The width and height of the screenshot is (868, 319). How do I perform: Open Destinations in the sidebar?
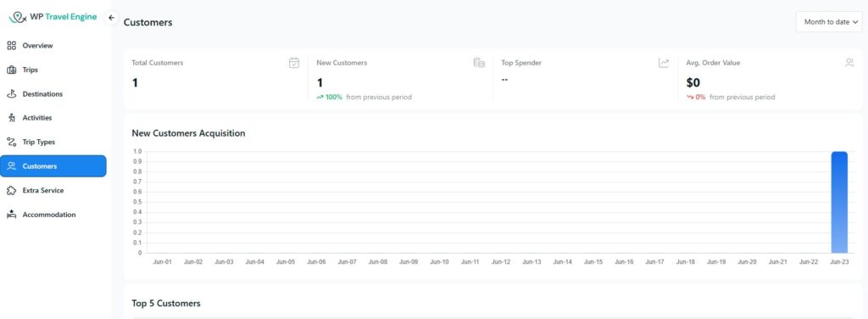point(53,94)
